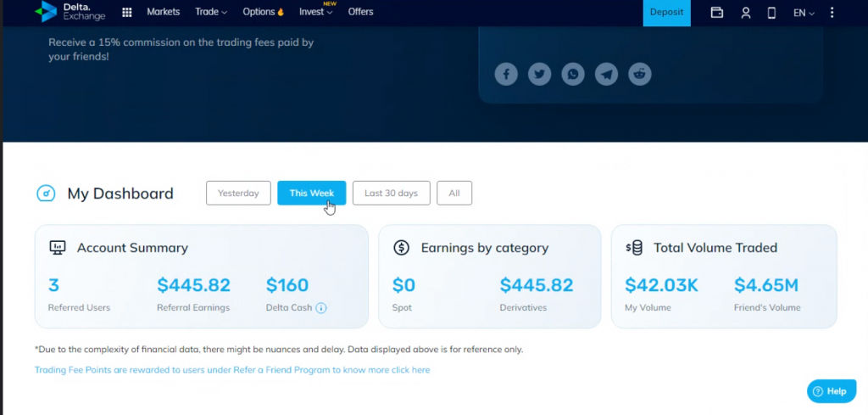Viewport: 868px width, 415px height.
Task: Open the Delta Exchange logo home link
Action: (x=70, y=12)
